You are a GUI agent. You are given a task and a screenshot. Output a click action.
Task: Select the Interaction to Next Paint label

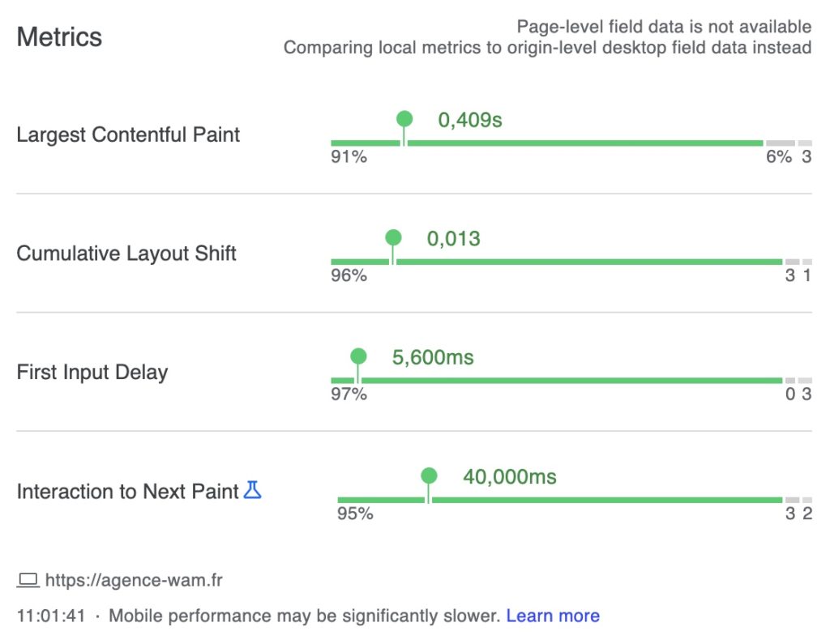pos(128,492)
